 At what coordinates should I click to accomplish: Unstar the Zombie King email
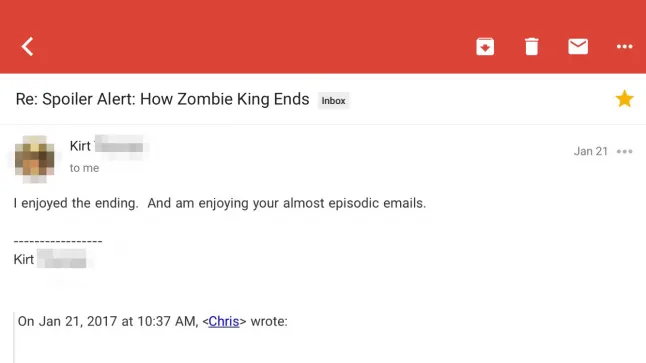click(x=624, y=99)
